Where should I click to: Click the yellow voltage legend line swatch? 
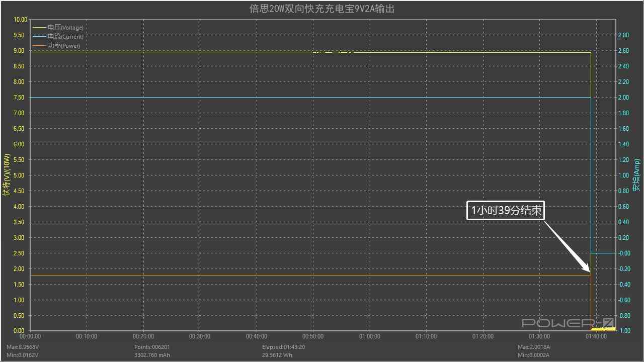tap(39, 27)
